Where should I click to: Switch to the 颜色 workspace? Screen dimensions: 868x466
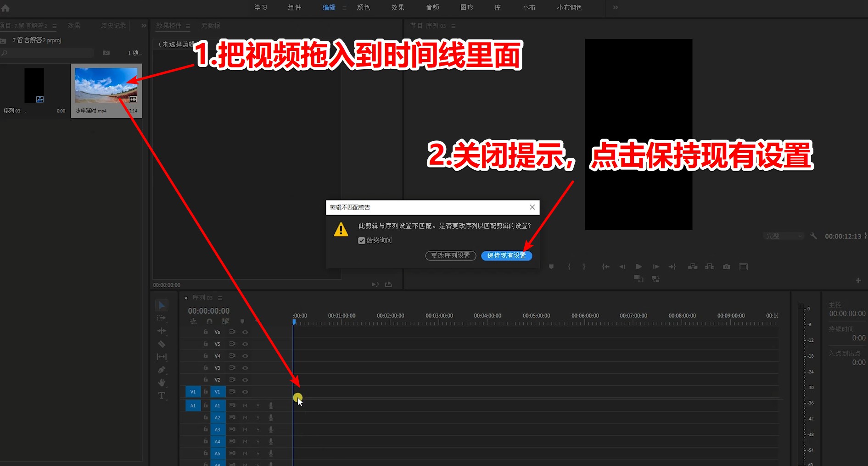363,7
